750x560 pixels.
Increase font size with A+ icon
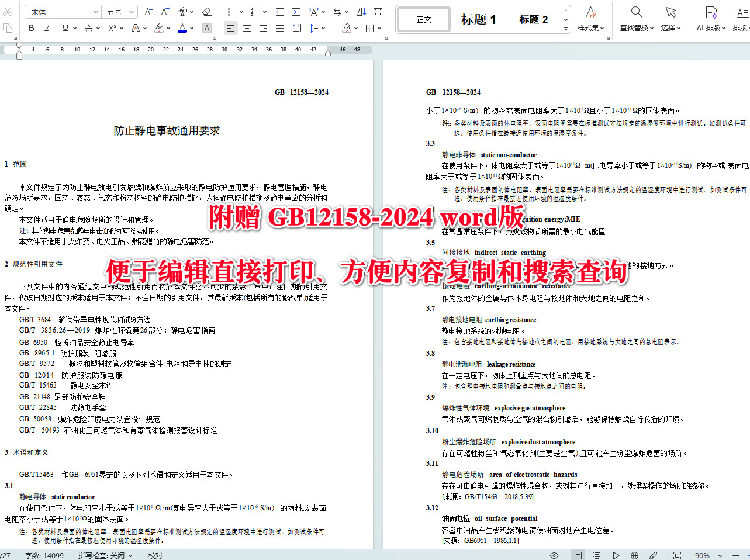[148, 12]
